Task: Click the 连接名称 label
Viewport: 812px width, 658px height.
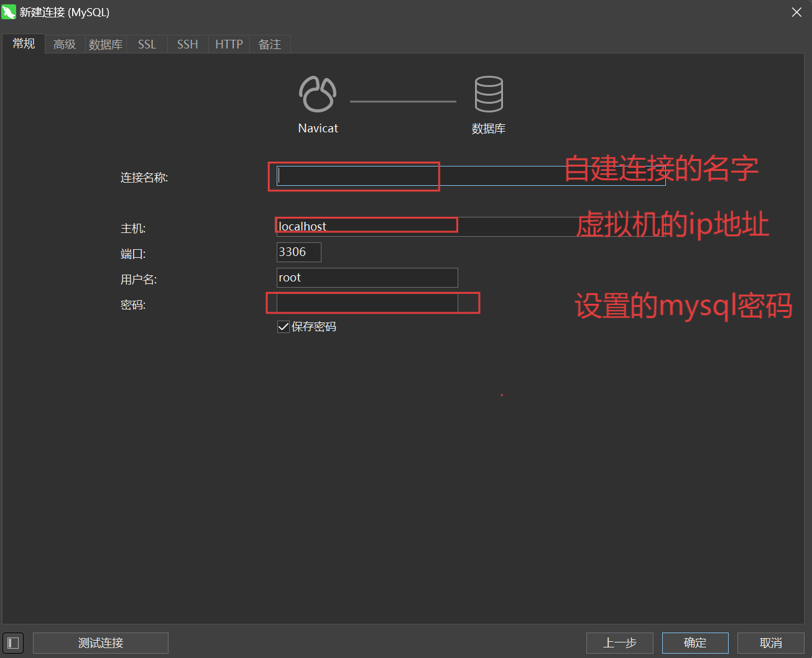Action: [x=144, y=178]
